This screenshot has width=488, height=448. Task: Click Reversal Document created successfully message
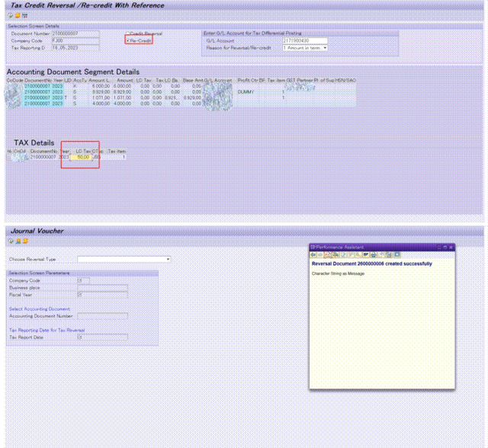click(x=372, y=264)
